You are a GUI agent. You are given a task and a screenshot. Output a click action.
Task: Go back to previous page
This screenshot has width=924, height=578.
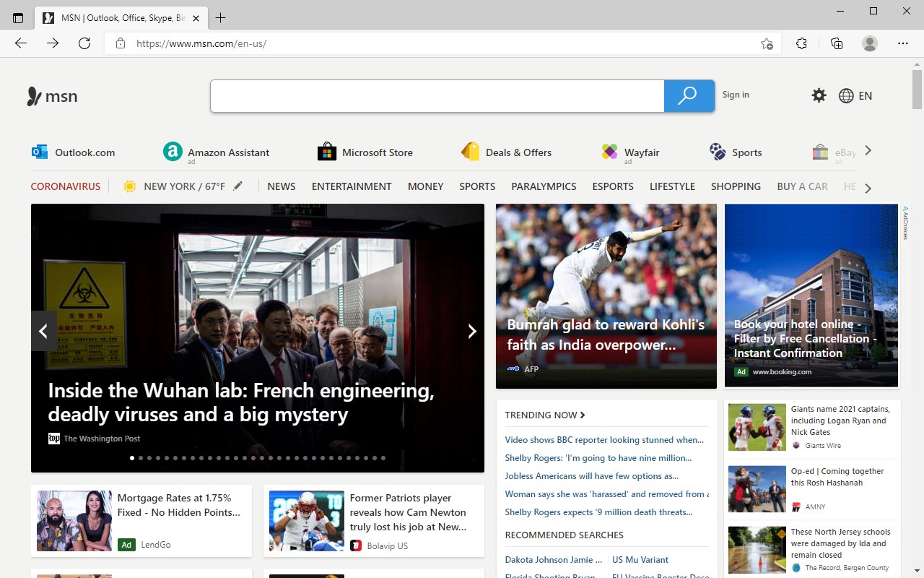point(21,43)
